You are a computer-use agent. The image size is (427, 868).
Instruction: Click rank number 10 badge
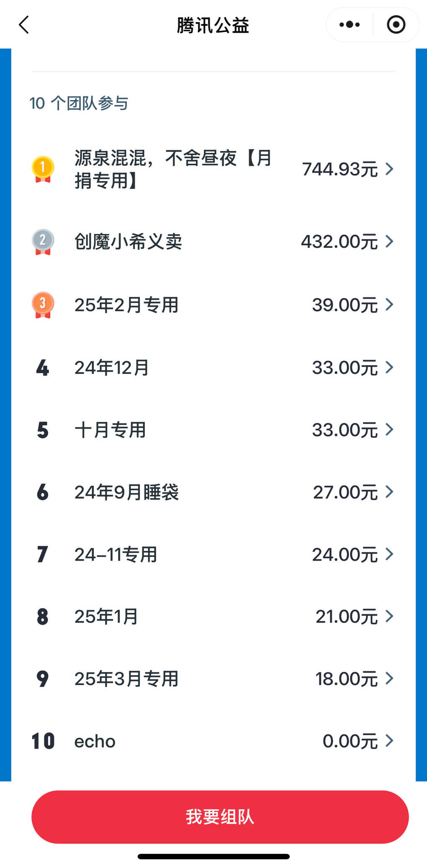[43, 741]
